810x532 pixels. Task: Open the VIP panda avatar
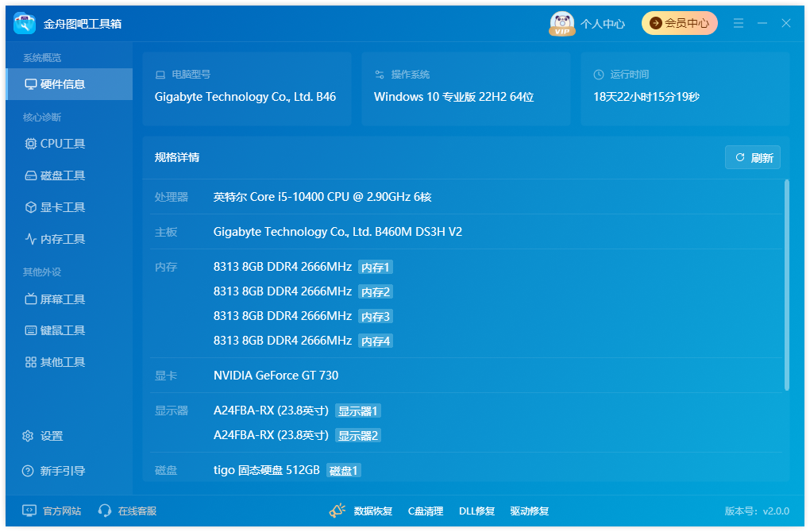[x=561, y=24]
